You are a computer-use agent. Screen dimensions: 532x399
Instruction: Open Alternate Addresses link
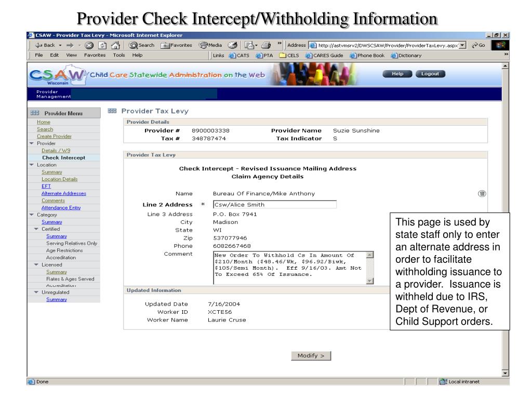tap(64, 193)
